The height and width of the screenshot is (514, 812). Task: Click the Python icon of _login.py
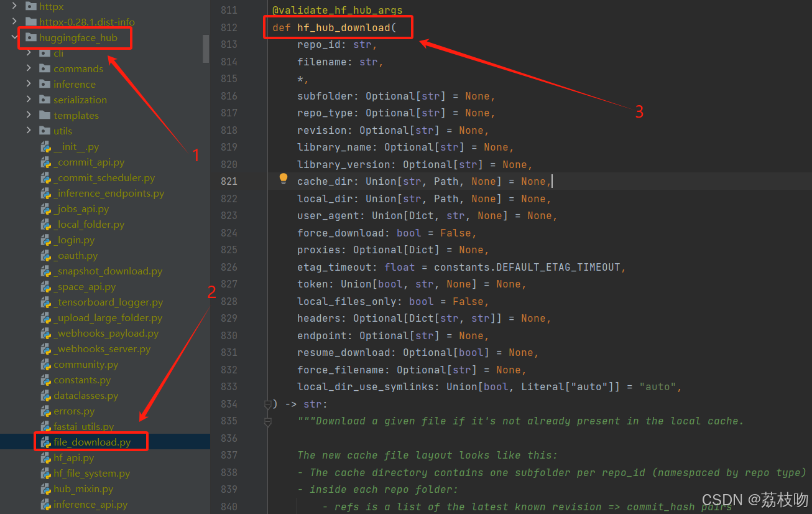point(46,240)
